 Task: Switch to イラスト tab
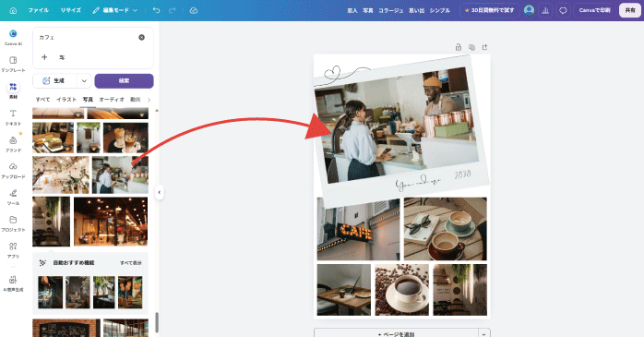click(66, 100)
